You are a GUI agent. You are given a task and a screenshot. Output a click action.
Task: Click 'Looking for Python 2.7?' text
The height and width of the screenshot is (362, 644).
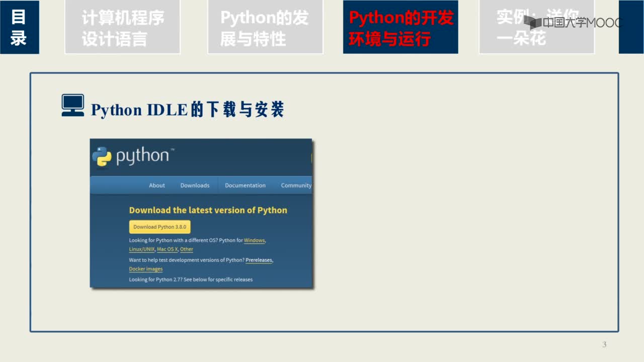click(x=155, y=279)
